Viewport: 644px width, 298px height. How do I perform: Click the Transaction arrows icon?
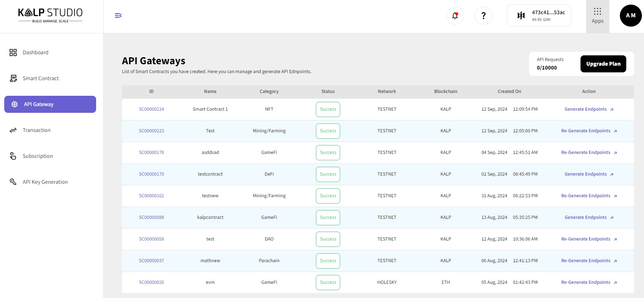13,130
